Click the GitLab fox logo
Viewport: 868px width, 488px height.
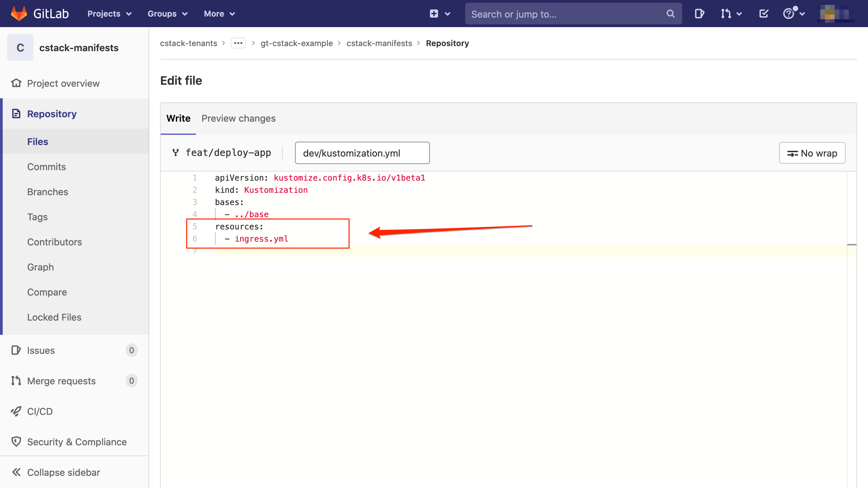coord(19,14)
